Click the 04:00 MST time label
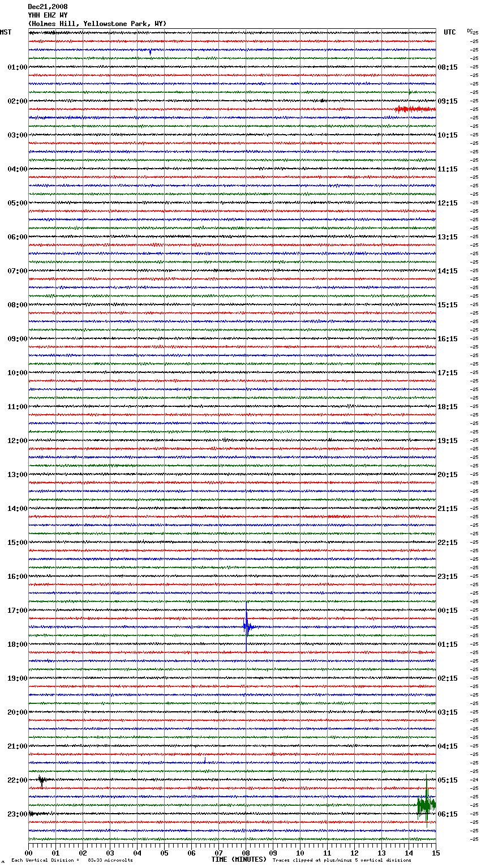This screenshot has height=868, width=481. 18,169
